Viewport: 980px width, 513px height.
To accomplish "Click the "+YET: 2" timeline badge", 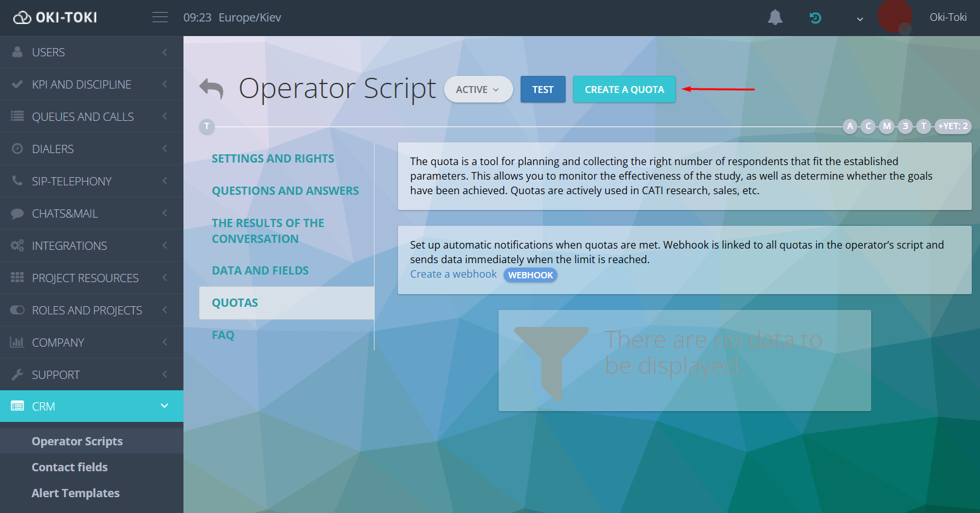I will (x=952, y=126).
